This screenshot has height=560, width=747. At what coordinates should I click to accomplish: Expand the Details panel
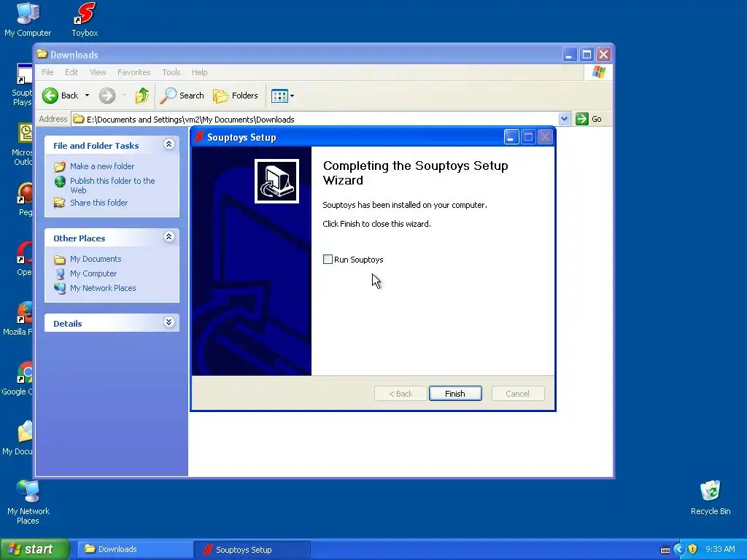[169, 322]
